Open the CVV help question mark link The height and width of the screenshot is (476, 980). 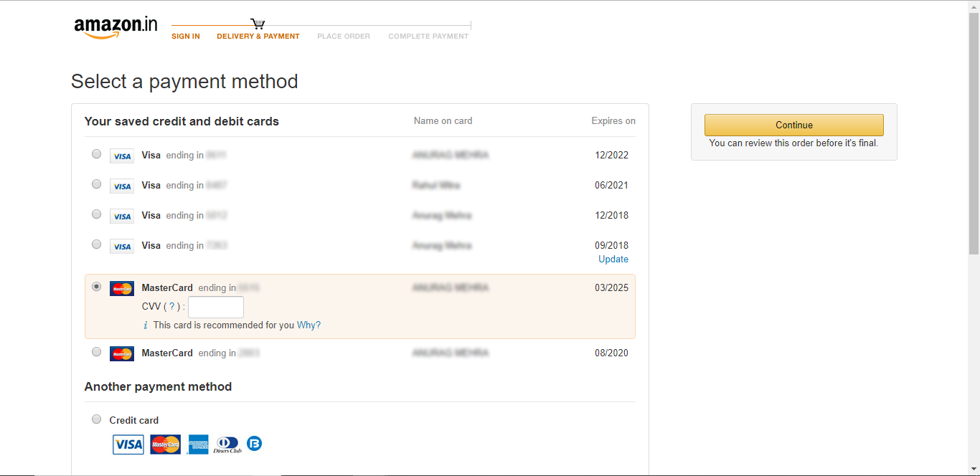click(171, 307)
